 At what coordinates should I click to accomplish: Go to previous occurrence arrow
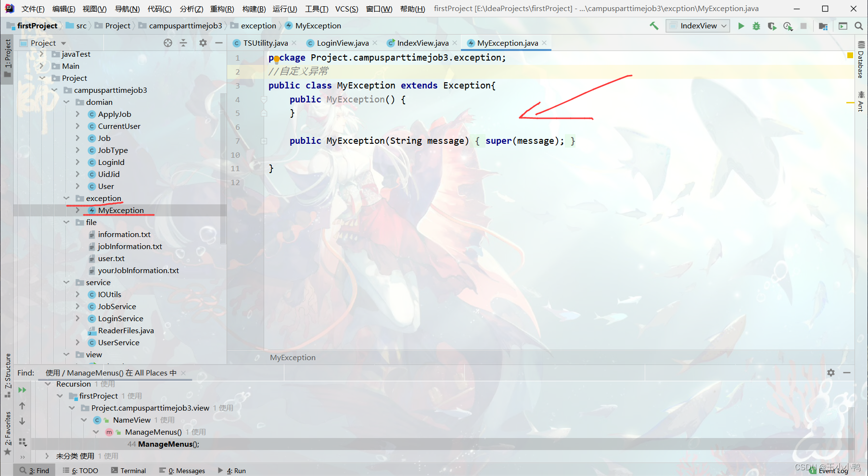[22, 406]
